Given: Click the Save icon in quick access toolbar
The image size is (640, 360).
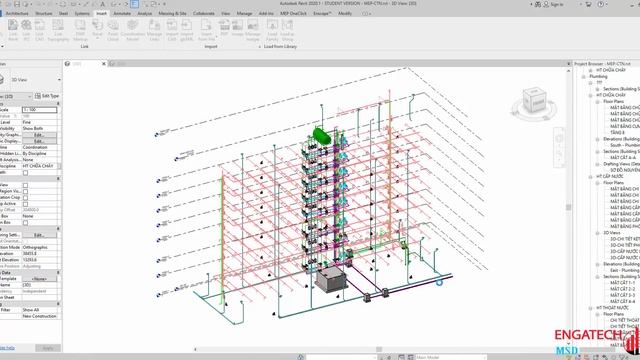Looking at the screenshot, I should point(17,4).
